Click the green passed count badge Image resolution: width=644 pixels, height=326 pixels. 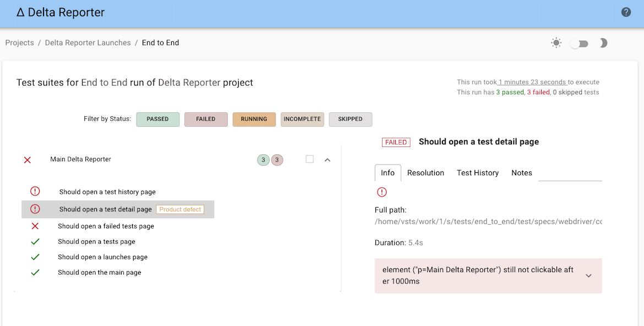(263, 160)
